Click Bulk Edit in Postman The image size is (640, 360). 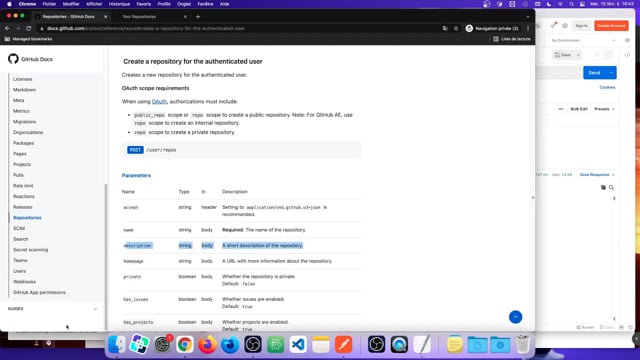click(579, 109)
